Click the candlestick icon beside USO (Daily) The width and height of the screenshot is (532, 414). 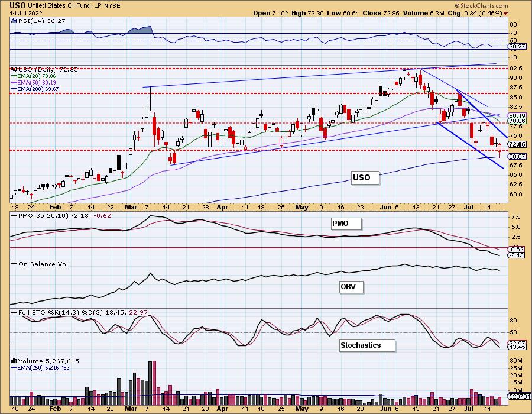point(14,69)
